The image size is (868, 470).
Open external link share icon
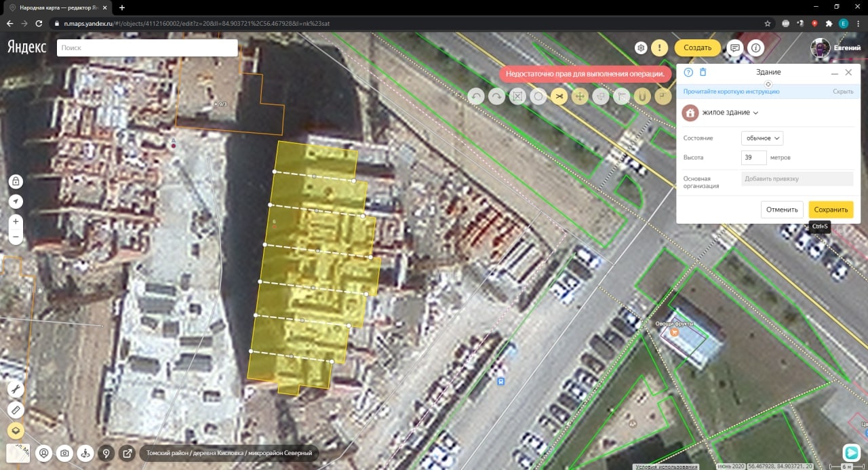(x=127, y=453)
